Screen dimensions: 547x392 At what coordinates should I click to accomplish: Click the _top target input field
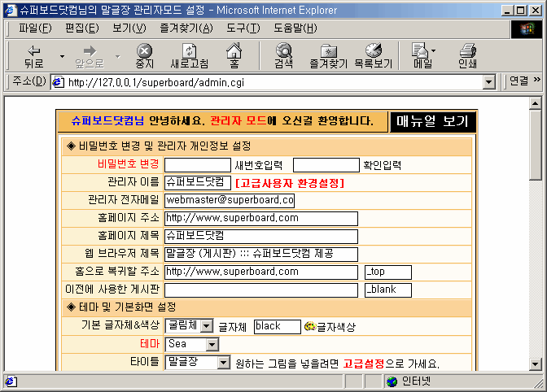point(388,272)
